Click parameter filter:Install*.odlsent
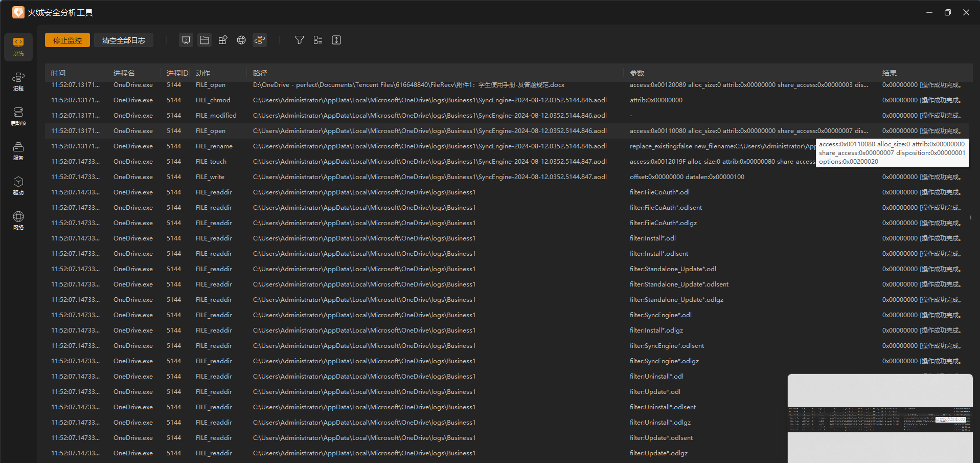The height and width of the screenshot is (463, 980). click(659, 254)
